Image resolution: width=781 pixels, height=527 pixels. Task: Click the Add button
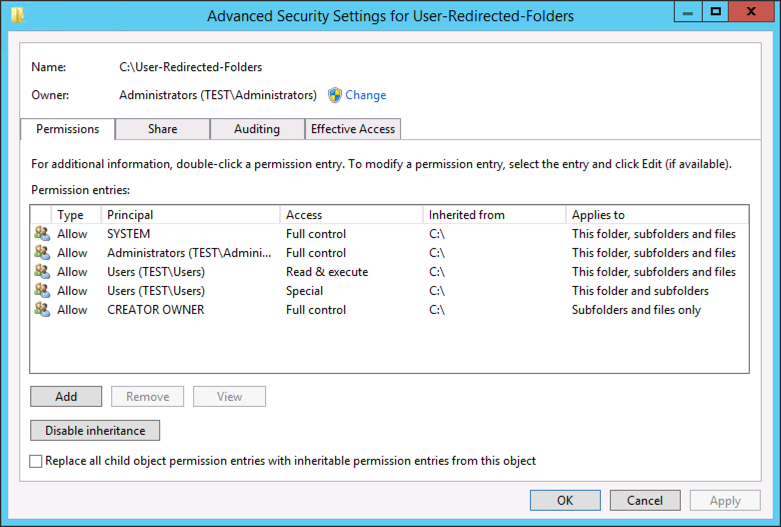tap(66, 396)
